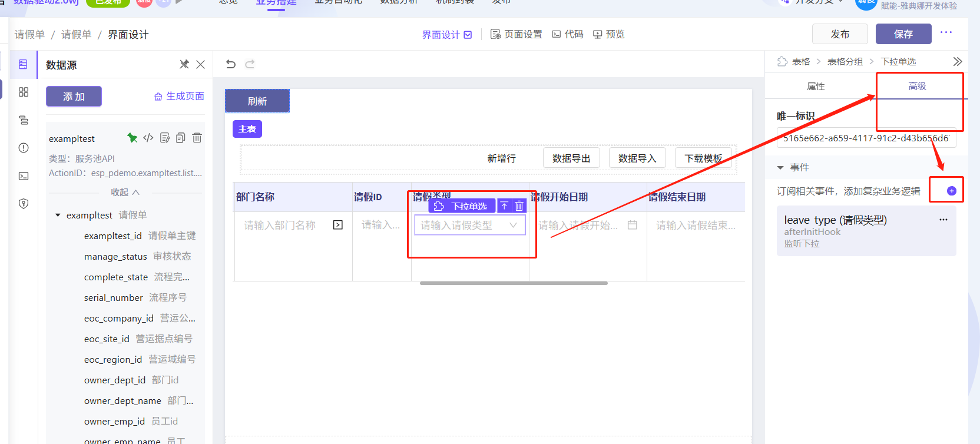Click the undo arrow icon

click(x=231, y=64)
